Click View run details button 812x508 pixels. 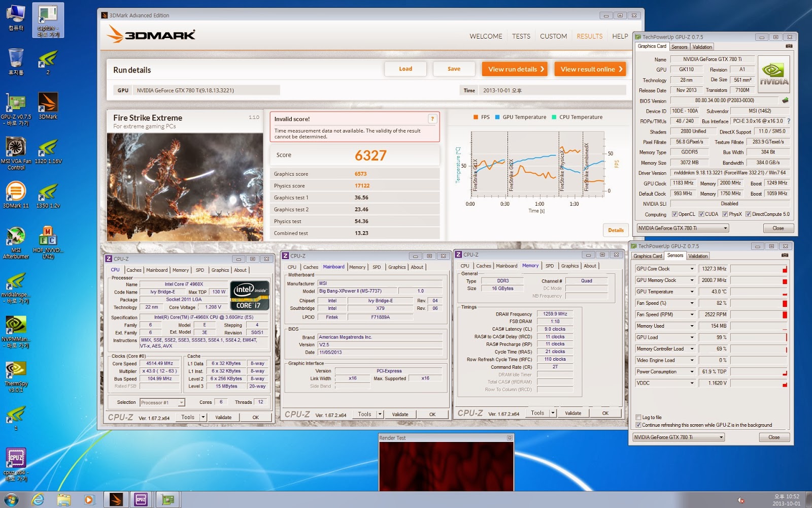[x=515, y=69]
